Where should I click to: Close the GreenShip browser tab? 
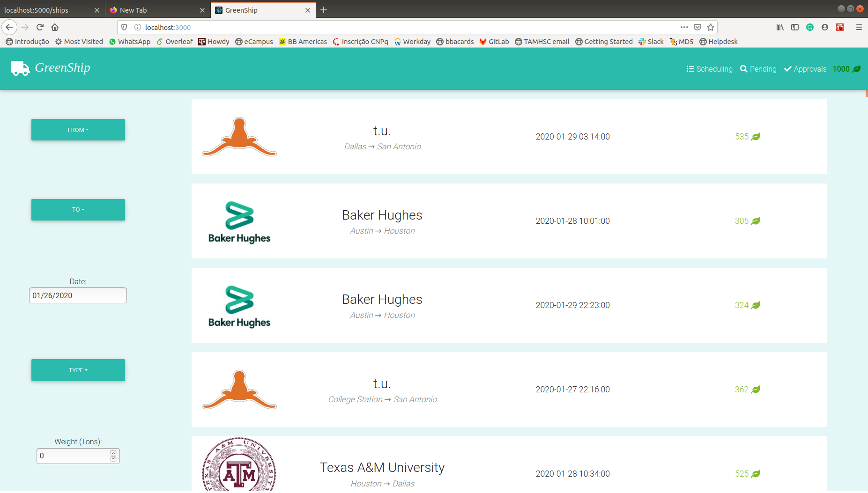click(308, 10)
